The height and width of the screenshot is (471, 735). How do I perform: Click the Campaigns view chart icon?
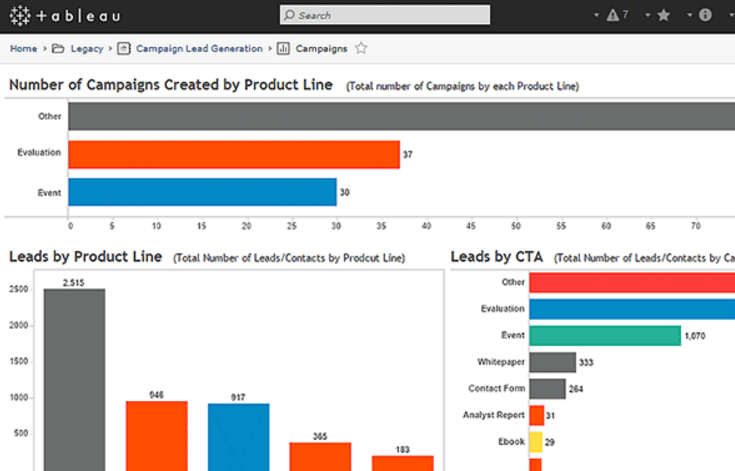point(284,48)
